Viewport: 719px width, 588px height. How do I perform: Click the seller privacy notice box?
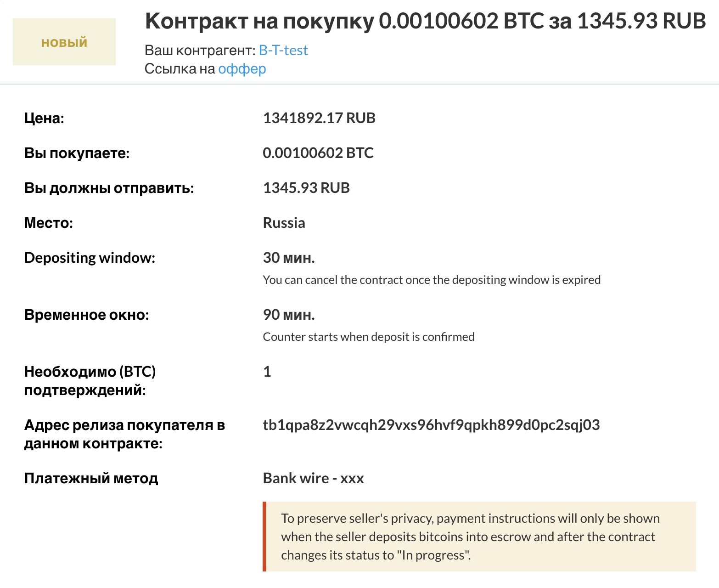click(x=479, y=537)
